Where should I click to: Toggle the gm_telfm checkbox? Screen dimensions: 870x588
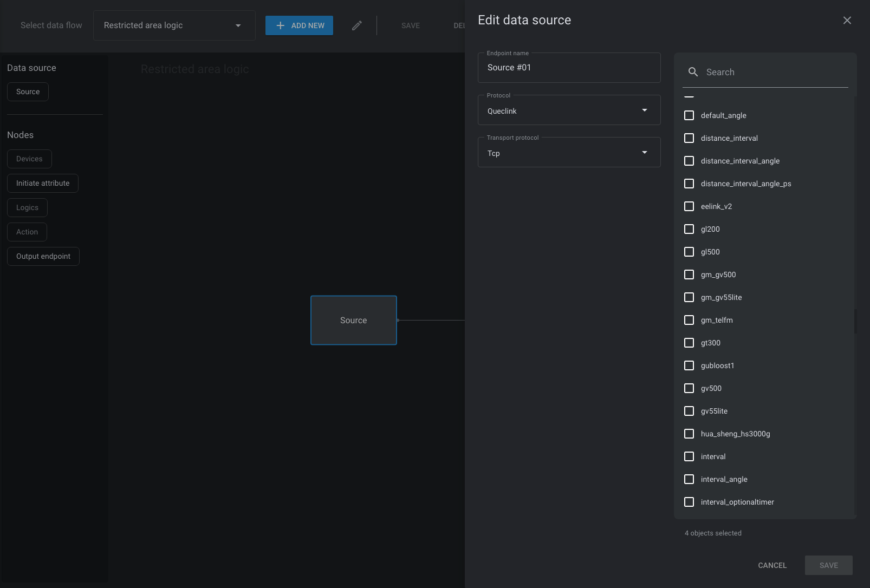(689, 320)
